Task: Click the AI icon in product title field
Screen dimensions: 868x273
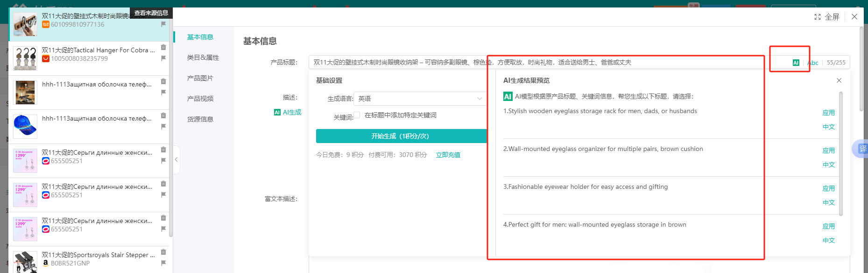Action: pos(796,63)
